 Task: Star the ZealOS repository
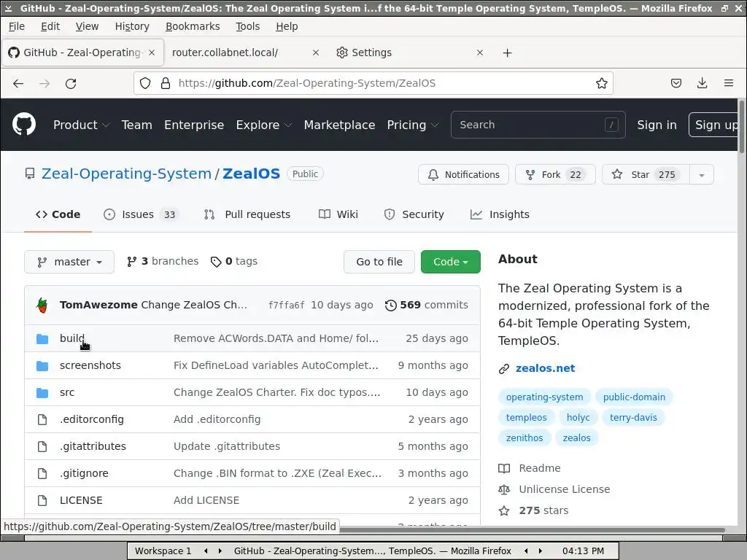pos(646,175)
